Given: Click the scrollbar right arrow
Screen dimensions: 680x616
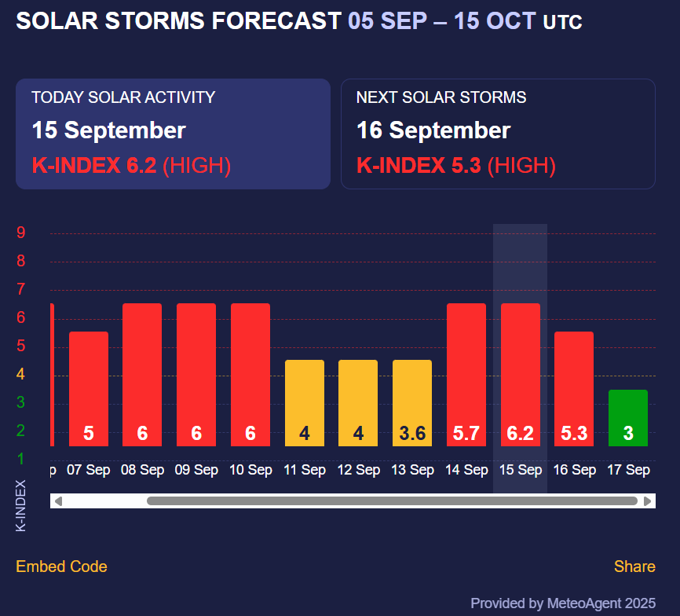Looking at the screenshot, I should tap(648, 501).
